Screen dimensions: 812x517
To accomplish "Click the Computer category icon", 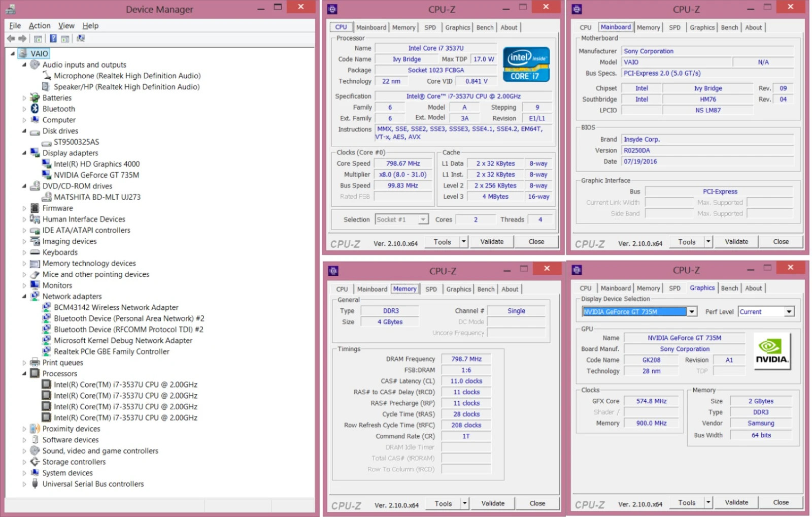I will 35,120.
